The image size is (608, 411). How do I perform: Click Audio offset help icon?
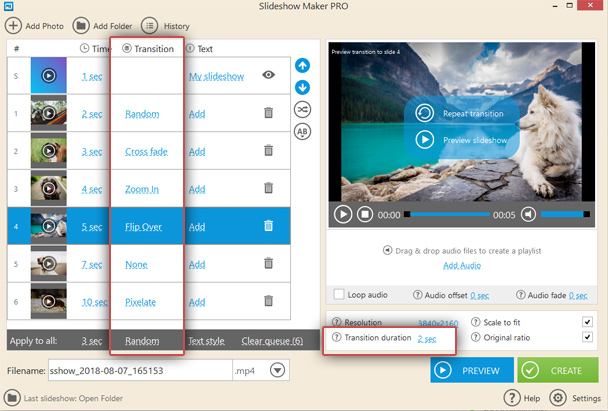tap(417, 295)
